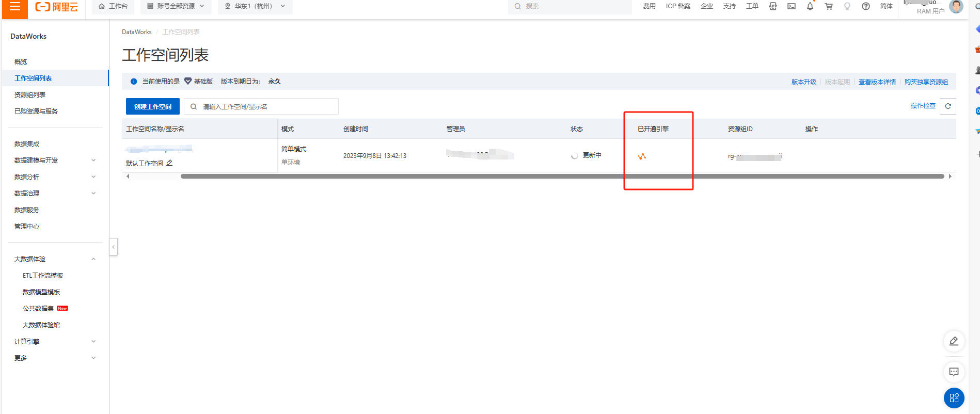Open the 支持 menu
980x414 pixels.
[x=730, y=6]
